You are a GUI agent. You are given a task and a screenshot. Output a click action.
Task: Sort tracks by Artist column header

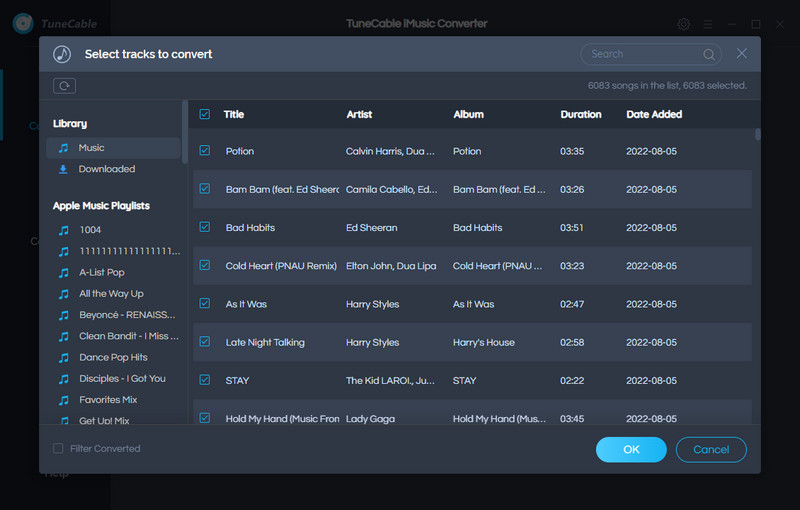tap(359, 115)
